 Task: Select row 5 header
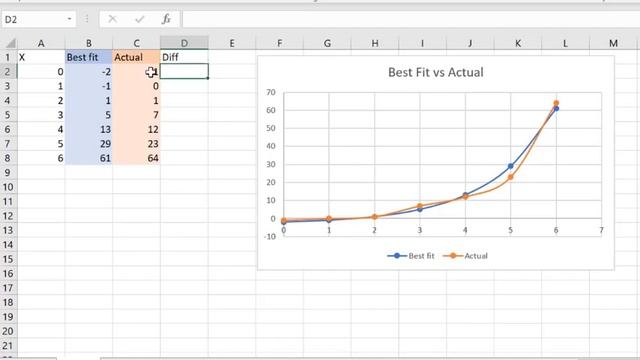[8, 115]
